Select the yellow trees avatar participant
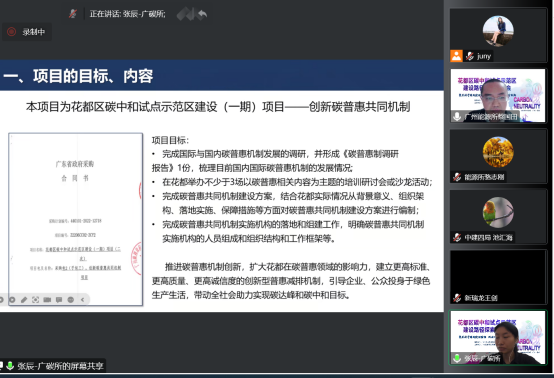554x378 pixels. point(498,152)
